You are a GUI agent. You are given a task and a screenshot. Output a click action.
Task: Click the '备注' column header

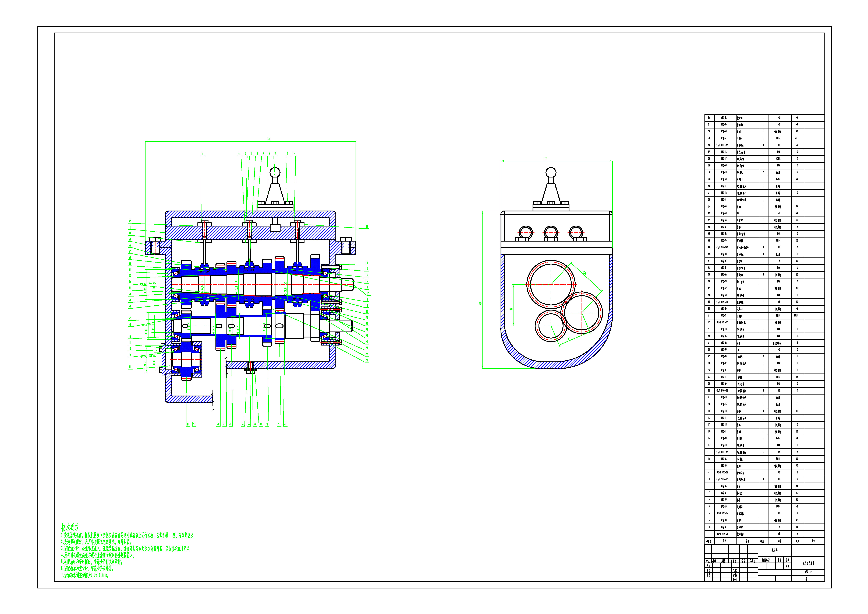(813, 541)
